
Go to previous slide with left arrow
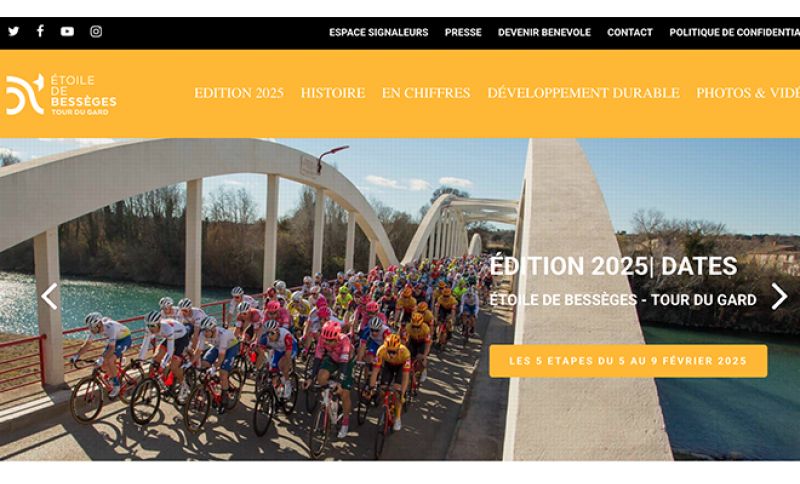click(49, 296)
